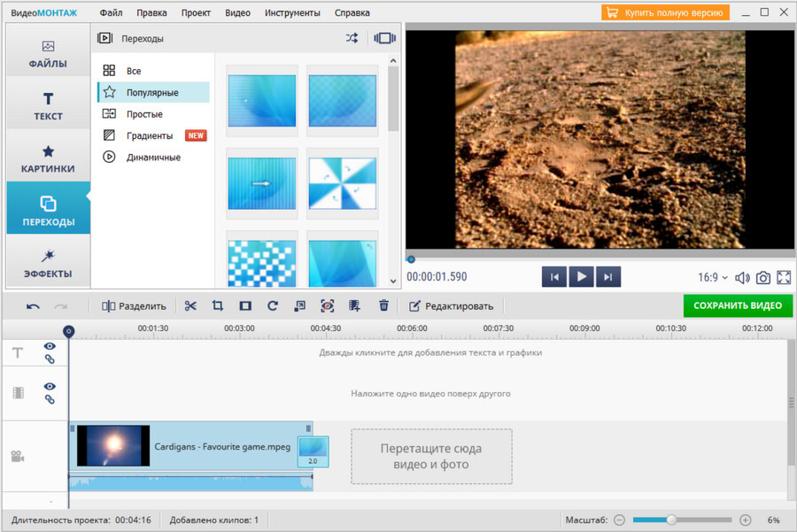Open the 16:9 aspect ratio dropdown
The width and height of the screenshot is (797, 532).
[x=713, y=277]
